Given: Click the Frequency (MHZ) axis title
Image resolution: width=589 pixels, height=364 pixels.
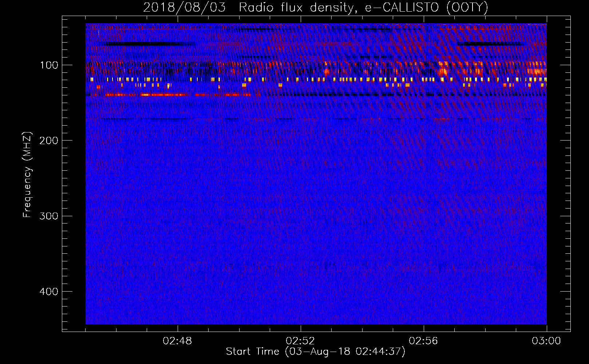Looking at the screenshot, I should pyautogui.click(x=27, y=175).
